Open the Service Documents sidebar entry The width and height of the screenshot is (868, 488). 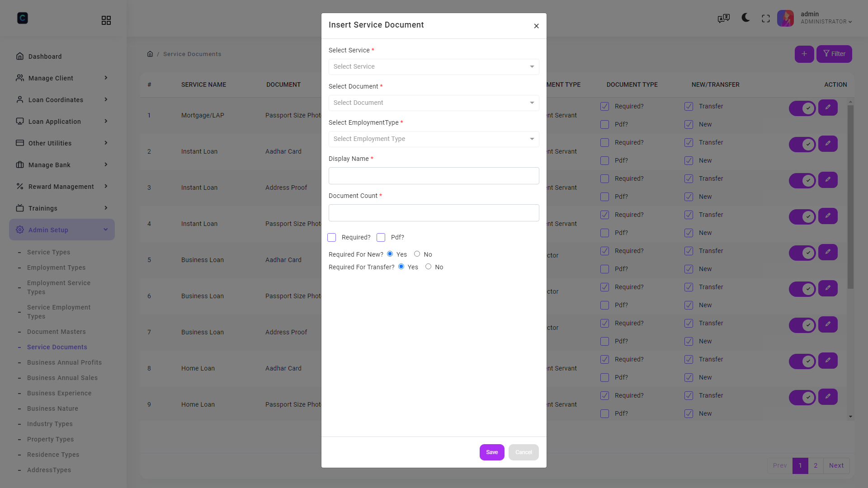point(57,347)
